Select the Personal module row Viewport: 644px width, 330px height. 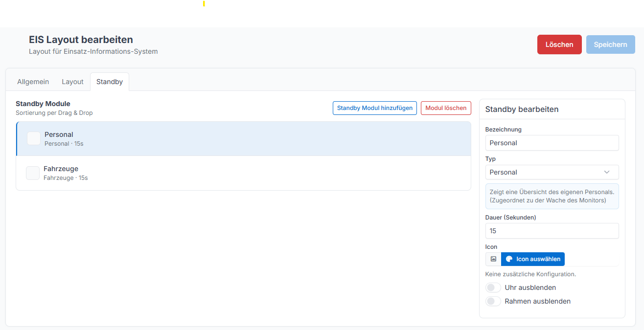(x=244, y=139)
